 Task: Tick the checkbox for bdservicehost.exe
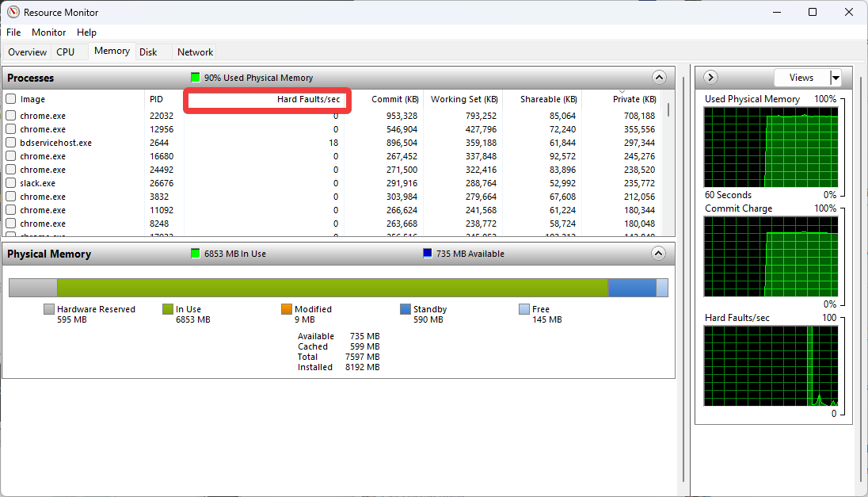tap(11, 143)
